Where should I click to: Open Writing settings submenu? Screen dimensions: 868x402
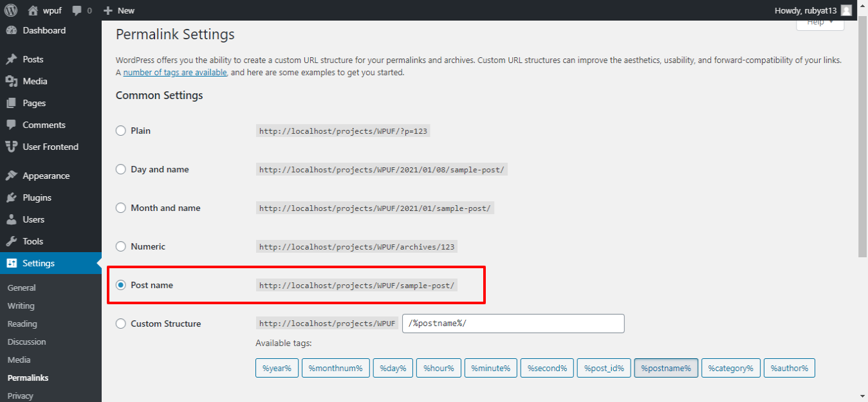pyautogui.click(x=21, y=306)
